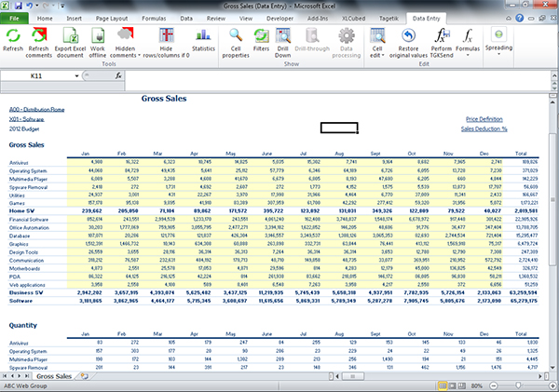Screen dimensions: 559x392
Task: Click the zoom slider in status bar
Action: point(518,385)
